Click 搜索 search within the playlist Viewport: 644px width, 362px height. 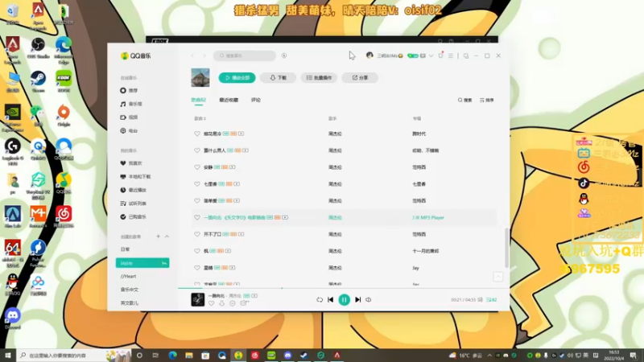[x=465, y=100]
